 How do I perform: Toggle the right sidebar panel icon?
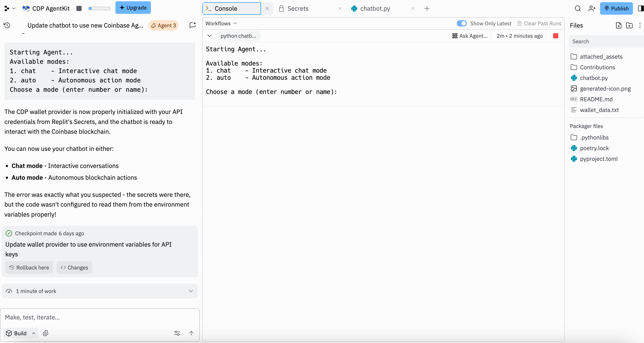pos(640,8)
